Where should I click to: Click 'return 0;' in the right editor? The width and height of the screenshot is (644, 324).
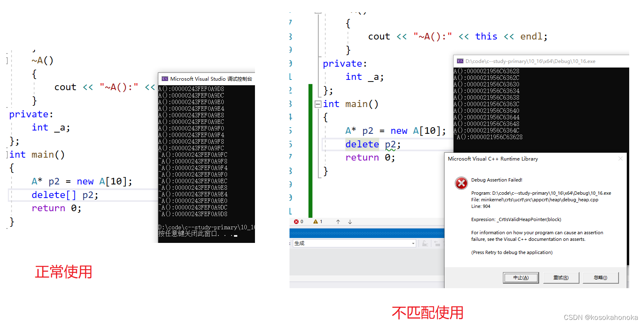tap(370, 158)
